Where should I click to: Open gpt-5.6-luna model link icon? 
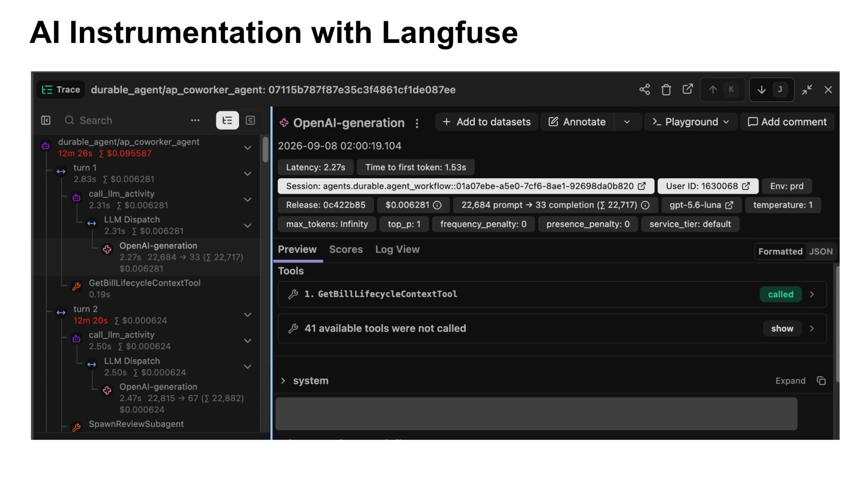(729, 205)
